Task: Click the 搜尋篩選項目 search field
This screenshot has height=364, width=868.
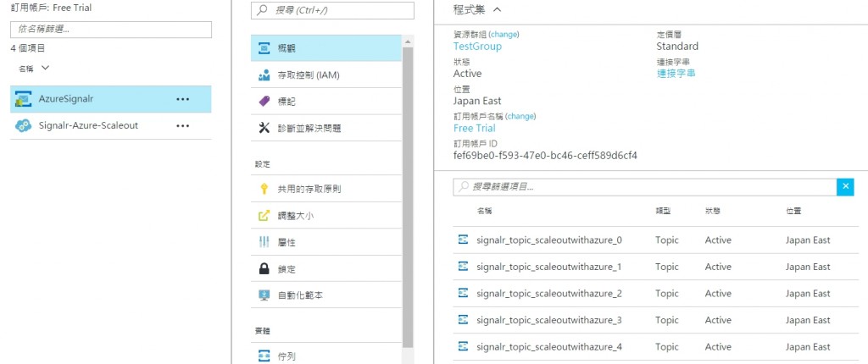Action: click(x=645, y=187)
